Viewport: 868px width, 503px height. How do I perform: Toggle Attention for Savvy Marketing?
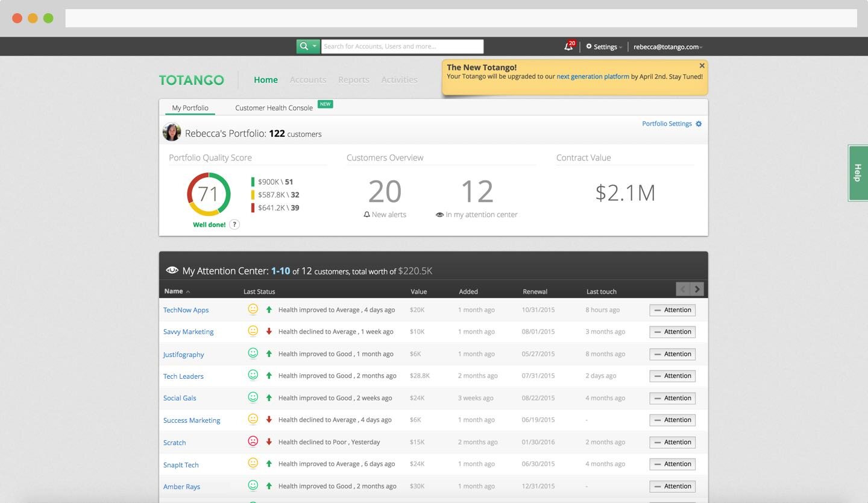pyautogui.click(x=672, y=332)
